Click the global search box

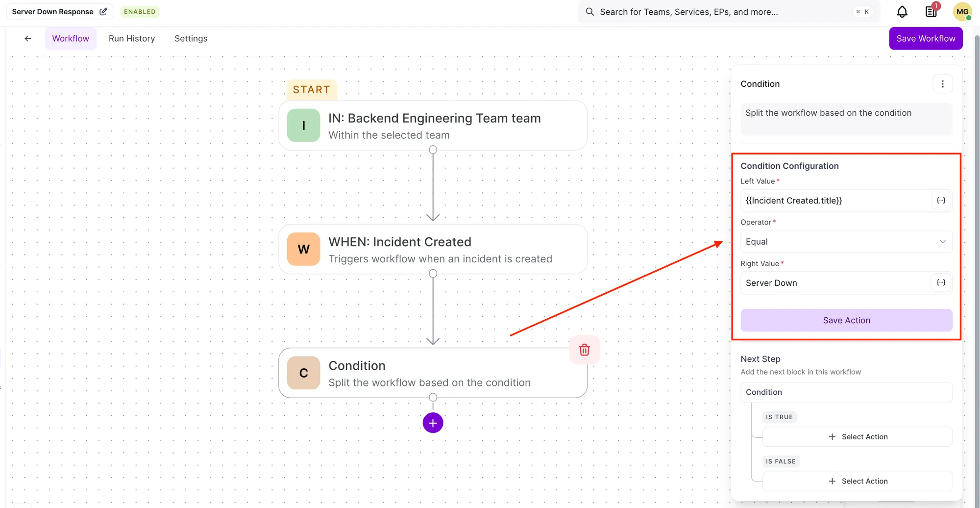pyautogui.click(x=729, y=12)
